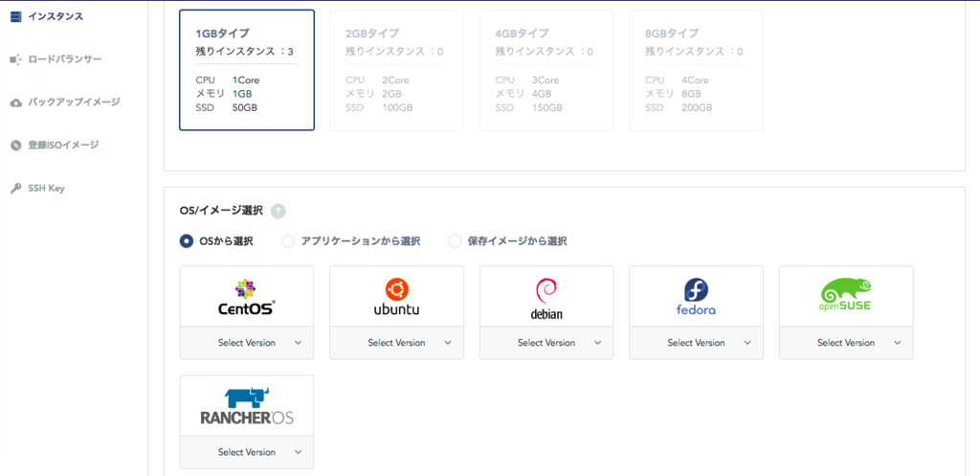Choose the 1GBタイプ instance plan card
Image resolution: width=980 pixels, height=476 pixels.
point(247,70)
